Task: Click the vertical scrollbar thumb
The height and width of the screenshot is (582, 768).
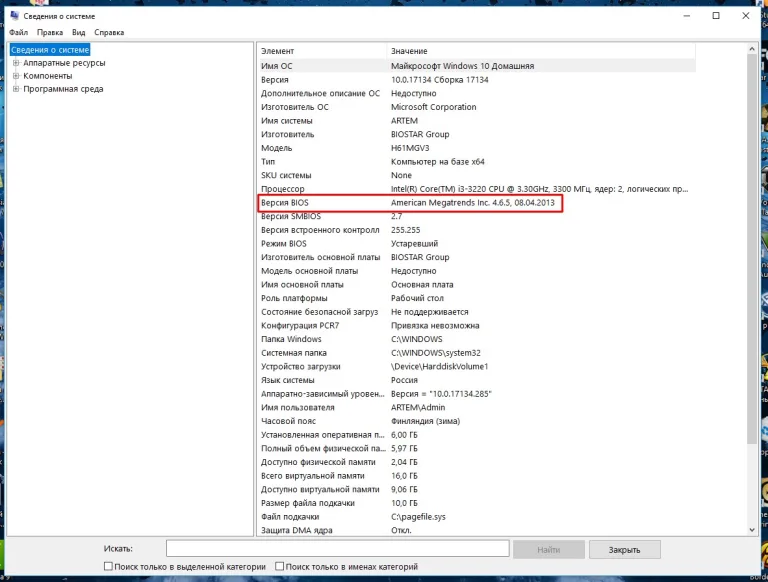Action: [x=752, y=249]
